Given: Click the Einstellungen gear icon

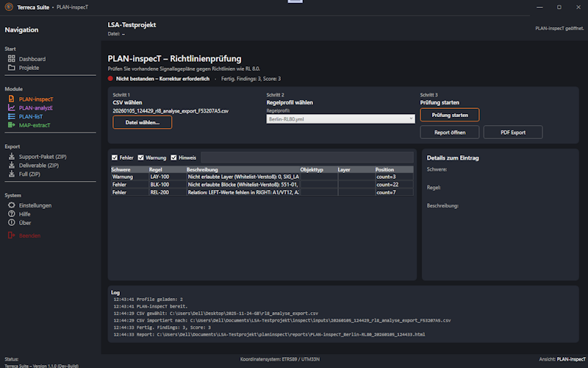Looking at the screenshot, I should point(11,205).
